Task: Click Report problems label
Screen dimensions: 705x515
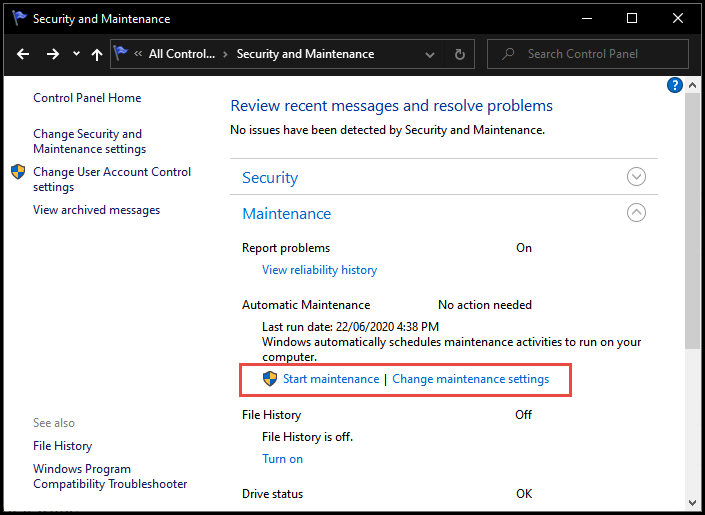Action: pyautogui.click(x=286, y=248)
